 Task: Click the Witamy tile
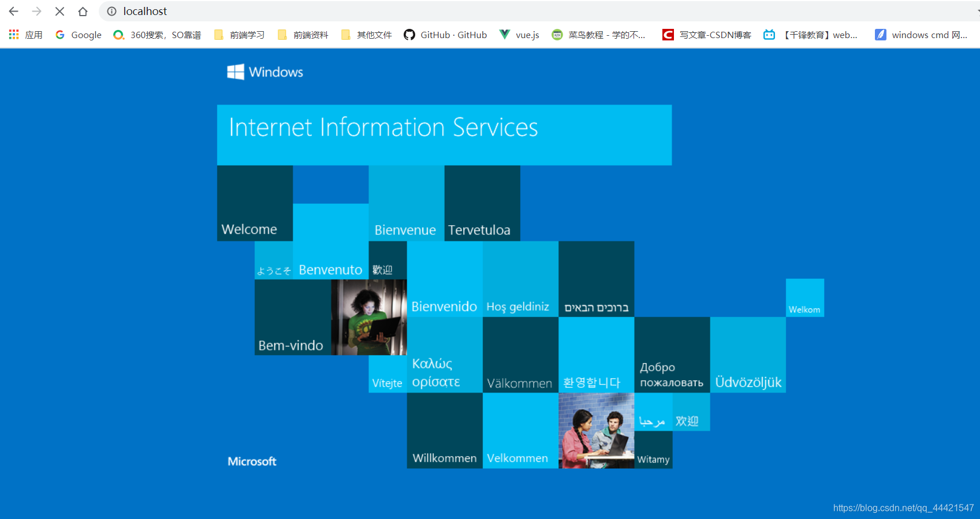pyautogui.click(x=653, y=450)
